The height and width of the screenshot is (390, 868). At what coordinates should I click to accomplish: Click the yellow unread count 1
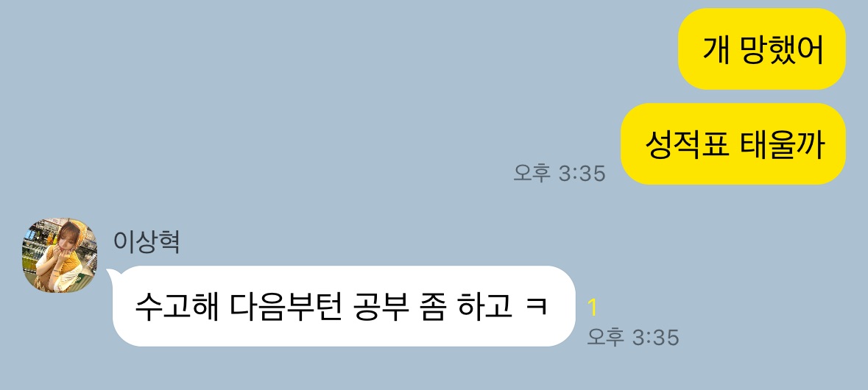593,308
